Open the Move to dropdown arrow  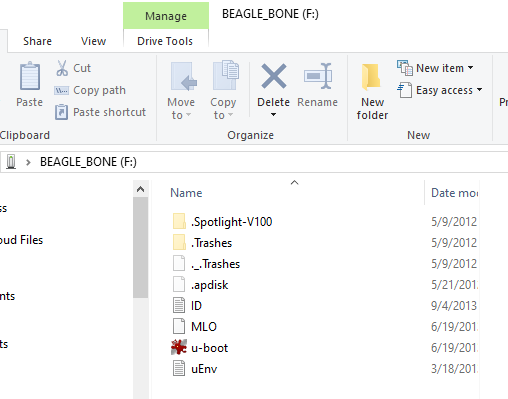189,115
